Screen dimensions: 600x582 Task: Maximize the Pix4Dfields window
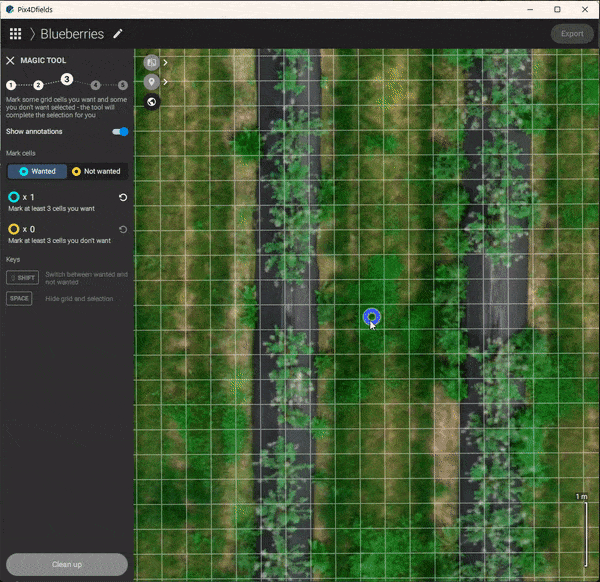click(x=557, y=9)
